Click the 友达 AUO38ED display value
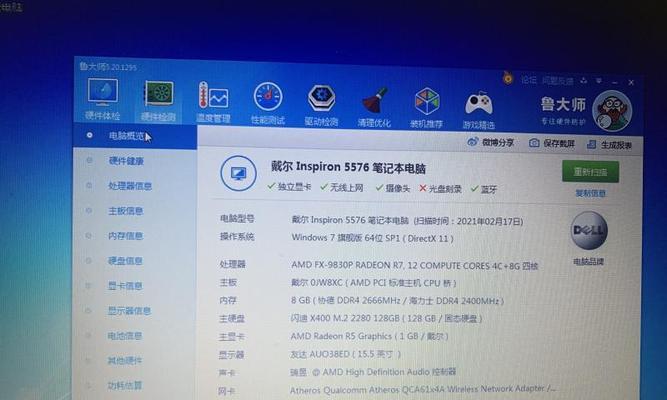 [345, 354]
